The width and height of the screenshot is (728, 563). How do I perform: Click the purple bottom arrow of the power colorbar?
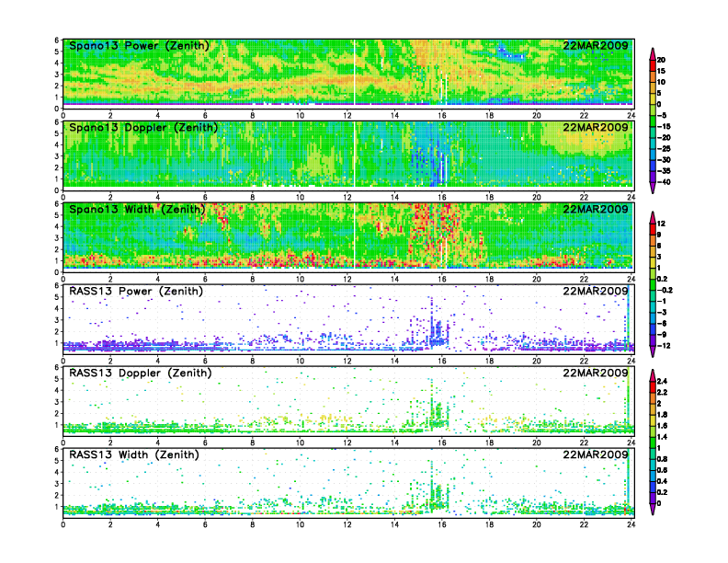[652, 187]
